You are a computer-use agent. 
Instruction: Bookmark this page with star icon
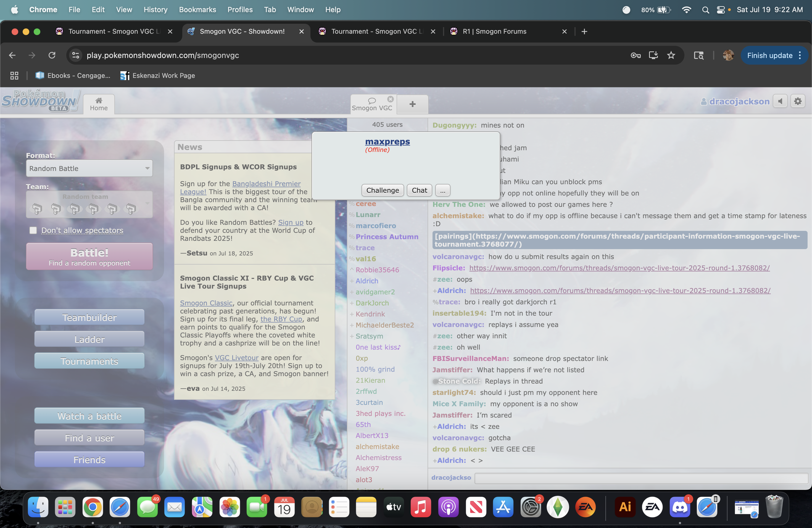pyautogui.click(x=671, y=55)
